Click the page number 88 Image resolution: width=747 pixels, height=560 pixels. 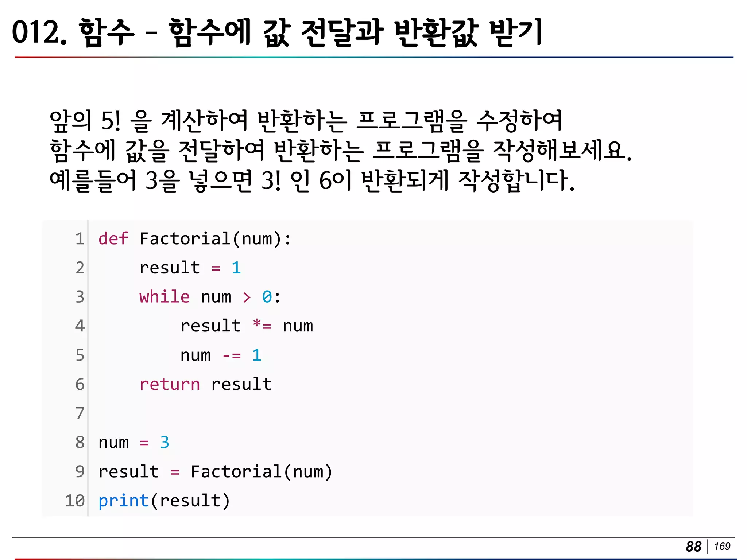click(x=693, y=547)
